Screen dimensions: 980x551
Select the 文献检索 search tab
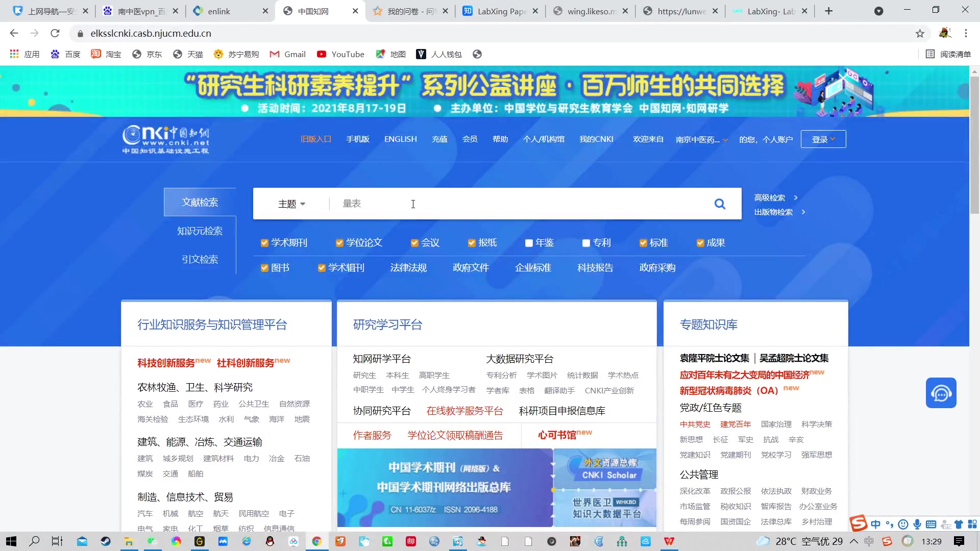pos(200,202)
